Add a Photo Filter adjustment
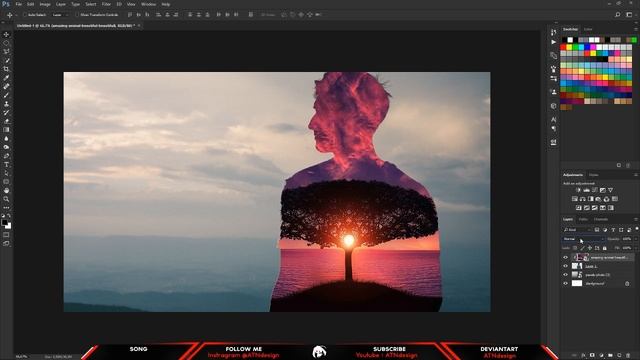The image size is (640, 360). point(598,199)
